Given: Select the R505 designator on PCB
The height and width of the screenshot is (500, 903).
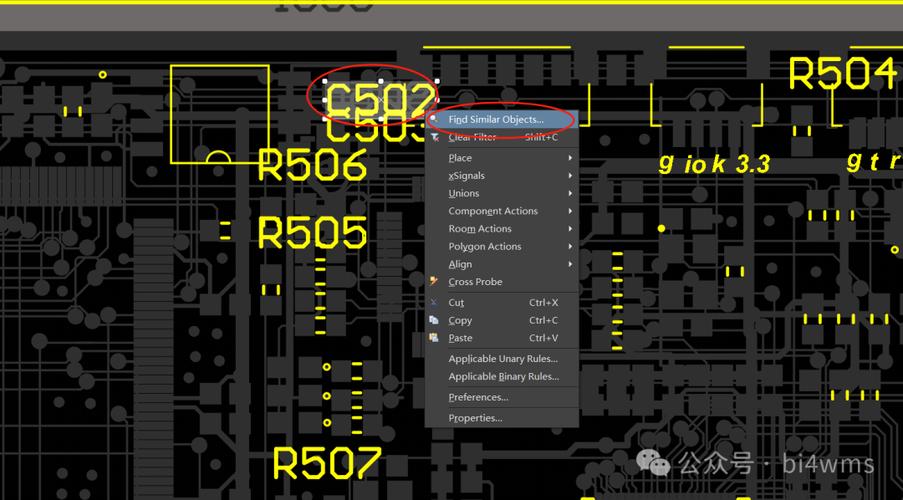Looking at the screenshot, I should point(312,233).
